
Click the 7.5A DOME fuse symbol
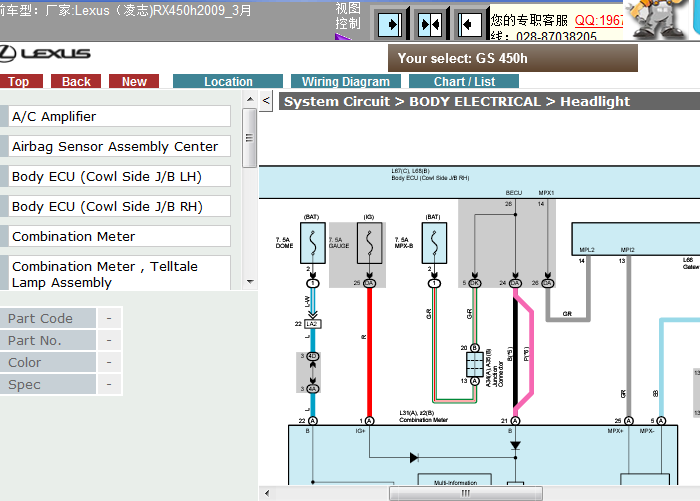[x=312, y=243]
